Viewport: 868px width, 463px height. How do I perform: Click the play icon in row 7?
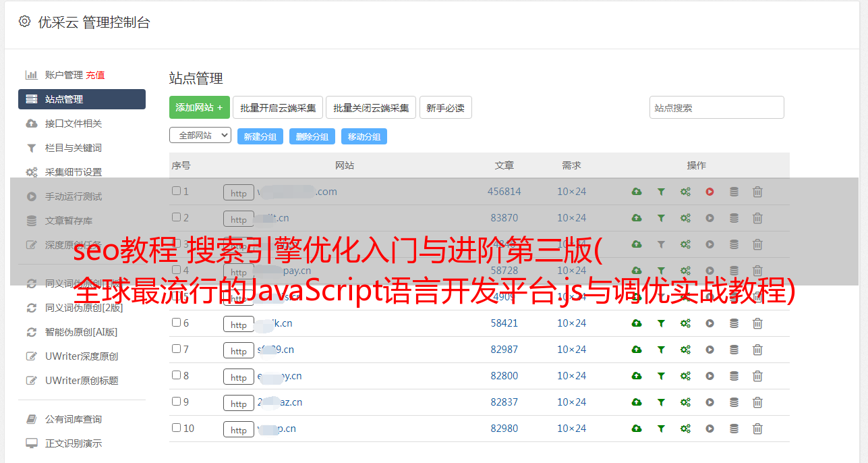[x=710, y=350]
